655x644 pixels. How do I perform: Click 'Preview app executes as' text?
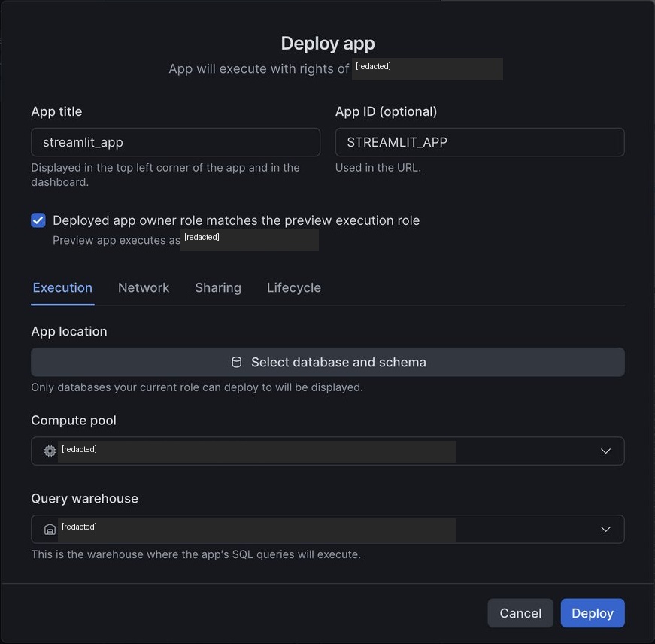click(117, 240)
